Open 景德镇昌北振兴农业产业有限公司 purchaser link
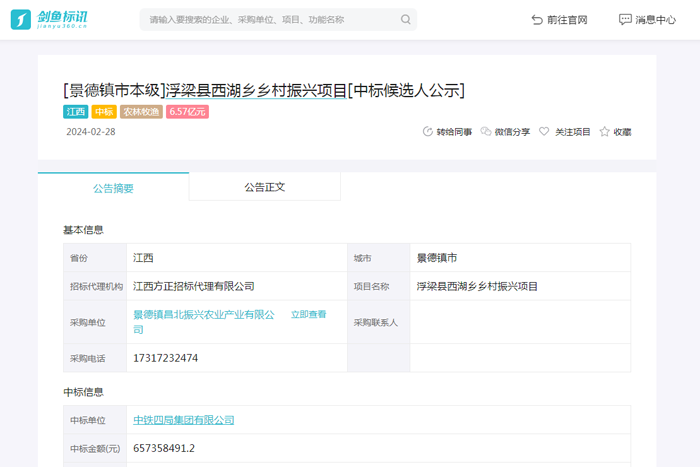This screenshot has height=467, width=700. coord(204,315)
